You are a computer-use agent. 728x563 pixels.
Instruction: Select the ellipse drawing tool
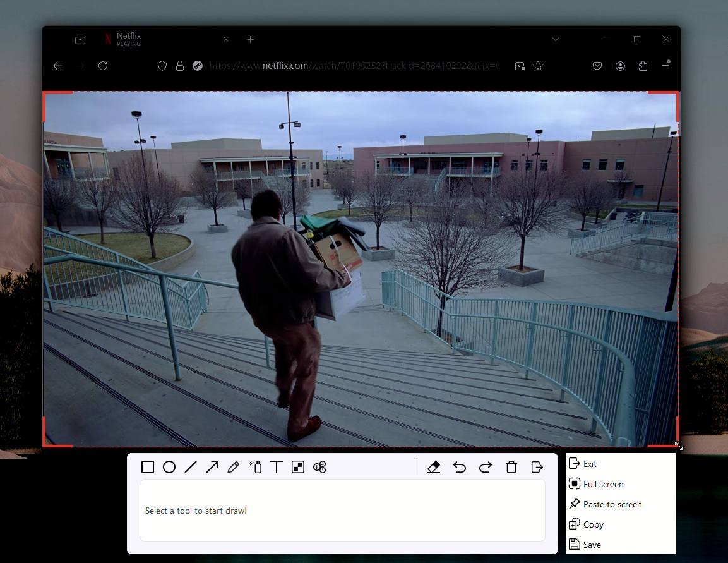click(169, 467)
